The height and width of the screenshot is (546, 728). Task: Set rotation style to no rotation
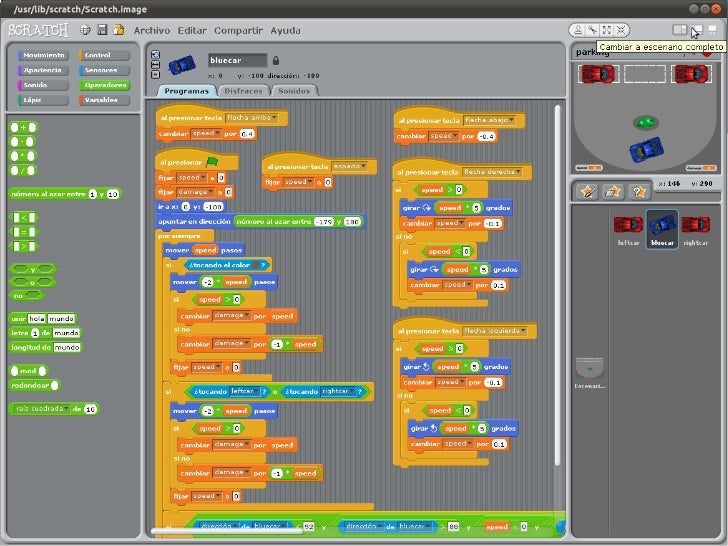click(156, 74)
